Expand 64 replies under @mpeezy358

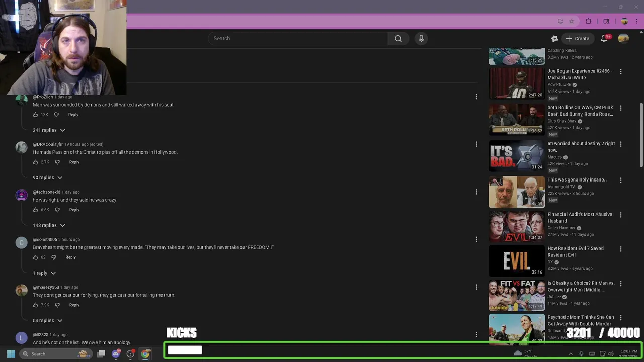[x=48, y=320]
